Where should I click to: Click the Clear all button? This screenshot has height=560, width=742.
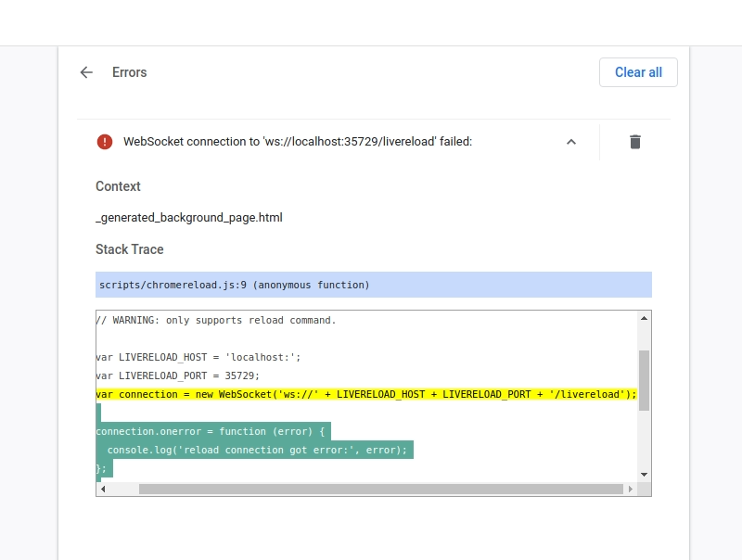click(638, 72)
